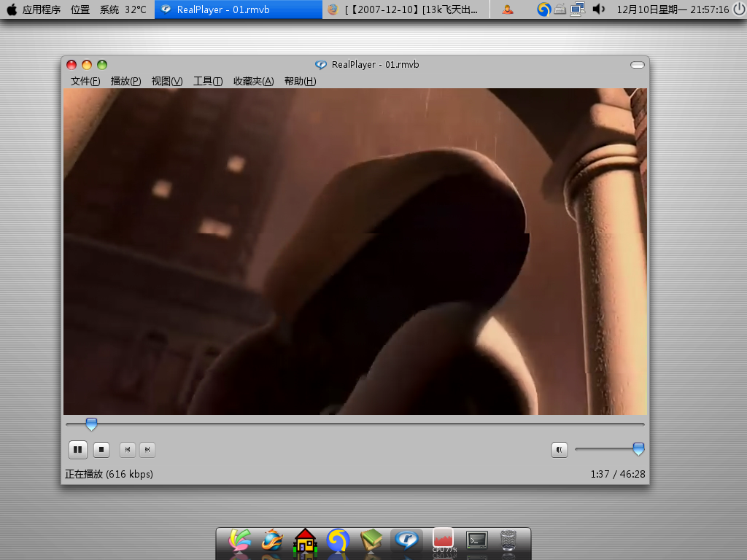Click the system volume speaker icon
Screen dimensions: 747x560
click(598, 9)
